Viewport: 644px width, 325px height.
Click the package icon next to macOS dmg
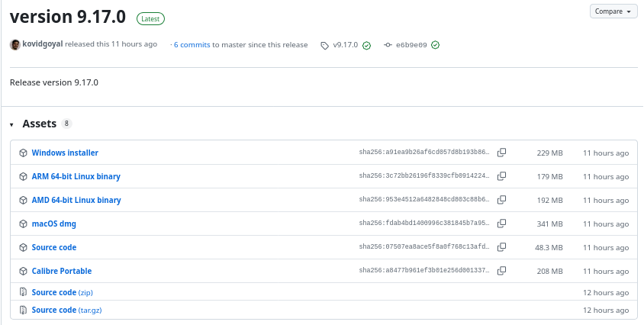coord(24,224)
